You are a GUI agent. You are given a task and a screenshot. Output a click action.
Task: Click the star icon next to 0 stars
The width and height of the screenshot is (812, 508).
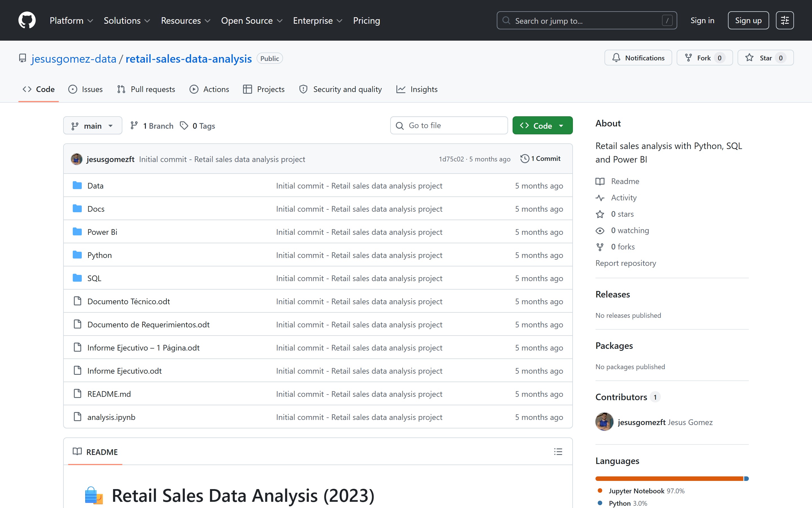pos(600,214)
